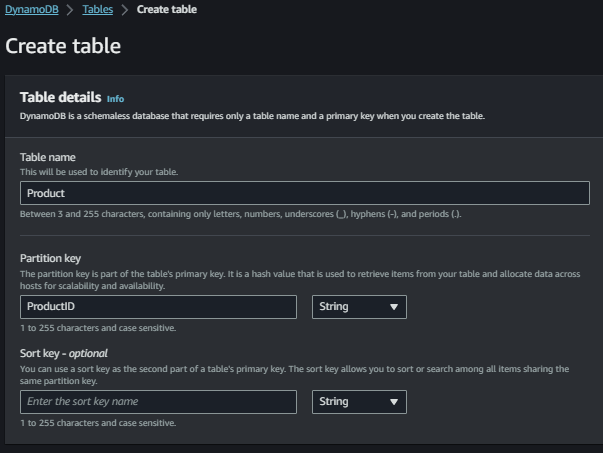Click the Table name field label

tap(48, 157)
